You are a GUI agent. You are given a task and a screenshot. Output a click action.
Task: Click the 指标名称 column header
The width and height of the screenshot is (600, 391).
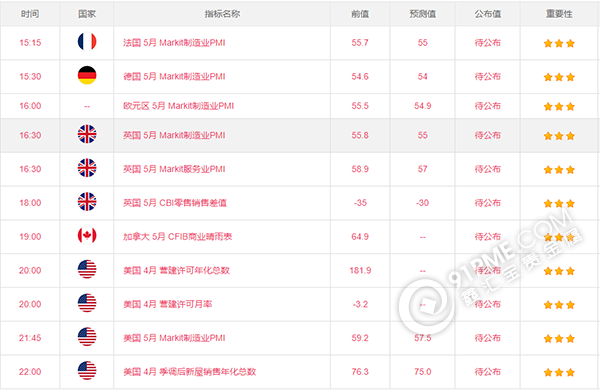tap(222, 14)
